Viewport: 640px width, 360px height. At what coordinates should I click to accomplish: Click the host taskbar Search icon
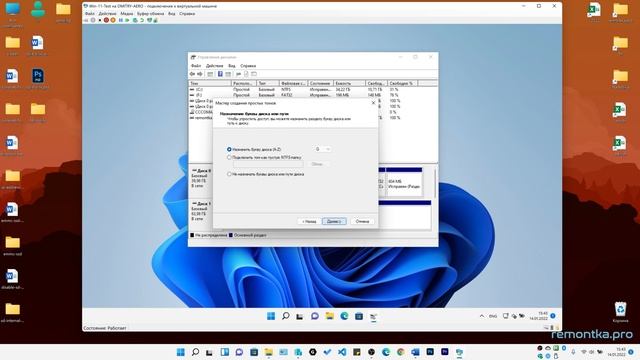point(195,352)
